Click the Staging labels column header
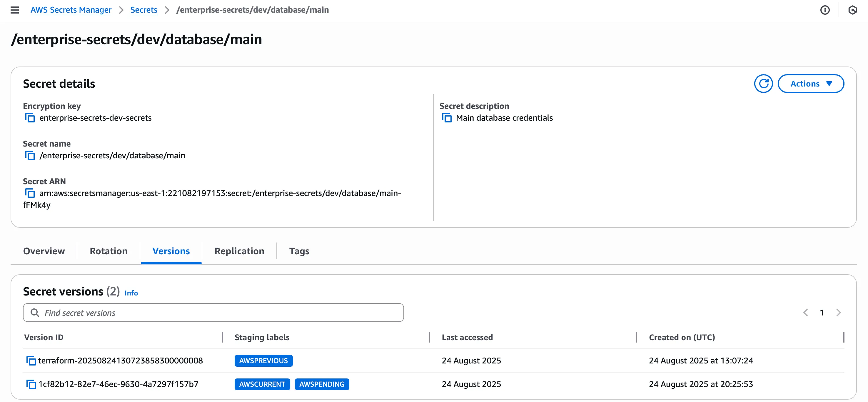This screenshot has height=402, width=868. click(x=262, y=337)
